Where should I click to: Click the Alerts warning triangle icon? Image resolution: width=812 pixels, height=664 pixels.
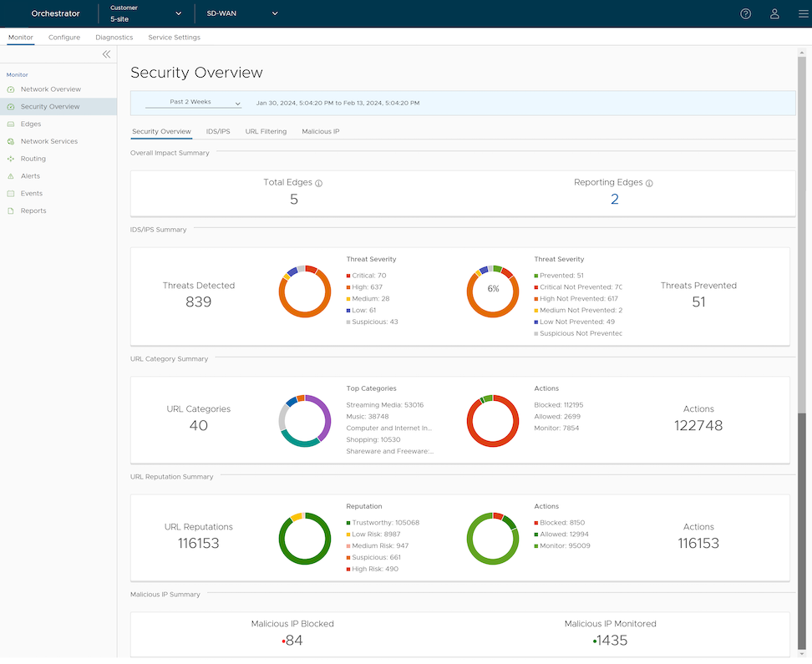(x=11, y=176)
